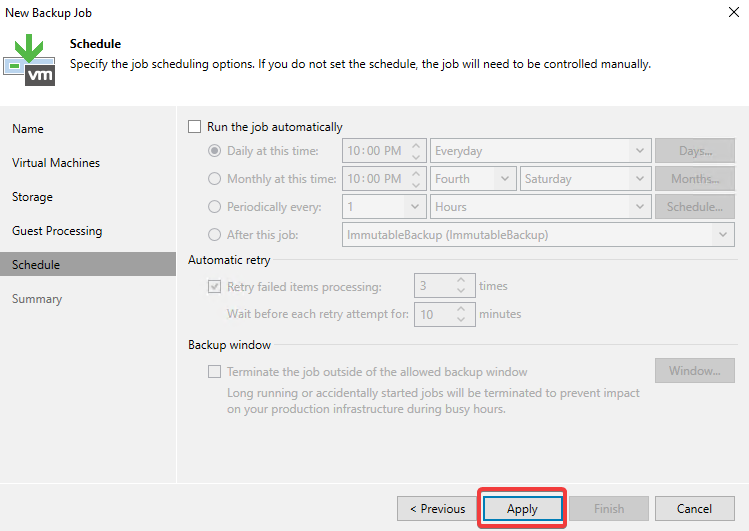Toggle Retry failed items processing checkbox

pos(214,287)
